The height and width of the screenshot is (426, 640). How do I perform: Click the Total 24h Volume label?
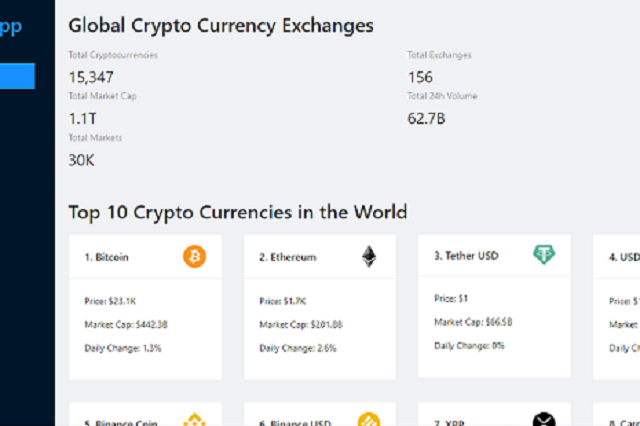click(442, 96)
